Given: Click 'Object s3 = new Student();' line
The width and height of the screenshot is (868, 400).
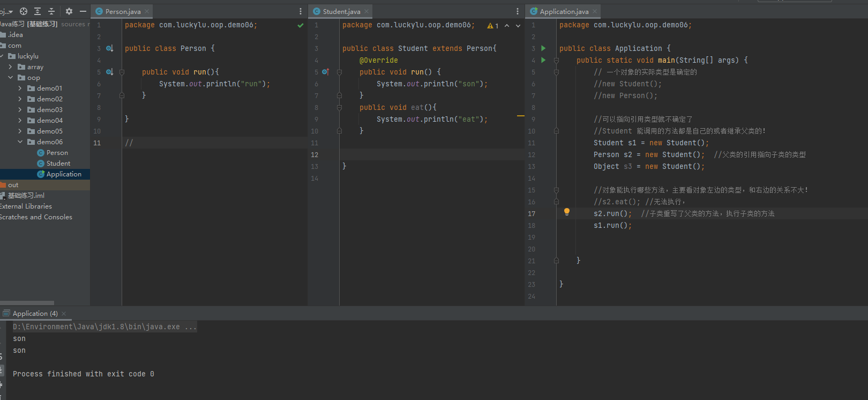Looking at the screenshot, I should pyautogui.click(x=649, y=166).
